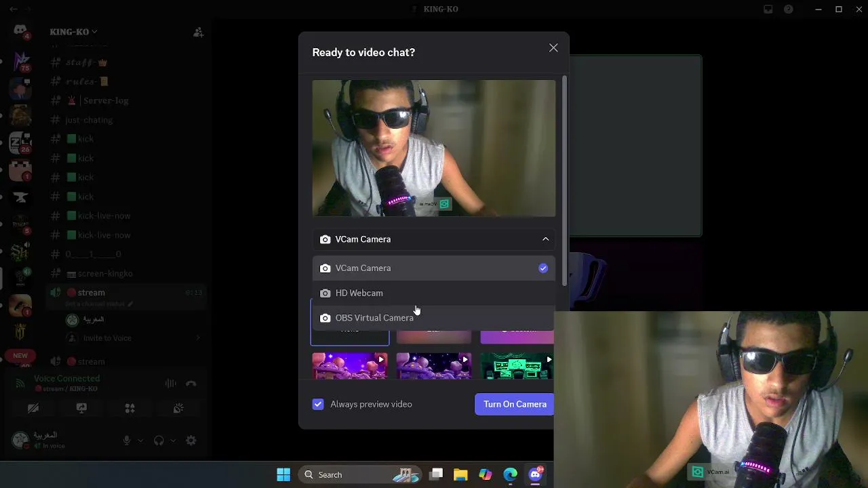Pick the green neon room background
This screenshot has width=868, height=488.
(x=517, y=366)
